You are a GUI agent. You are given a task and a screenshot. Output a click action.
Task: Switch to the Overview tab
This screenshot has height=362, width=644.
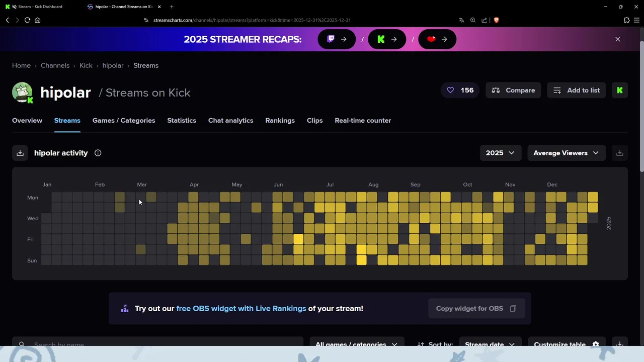pos(27,121)
